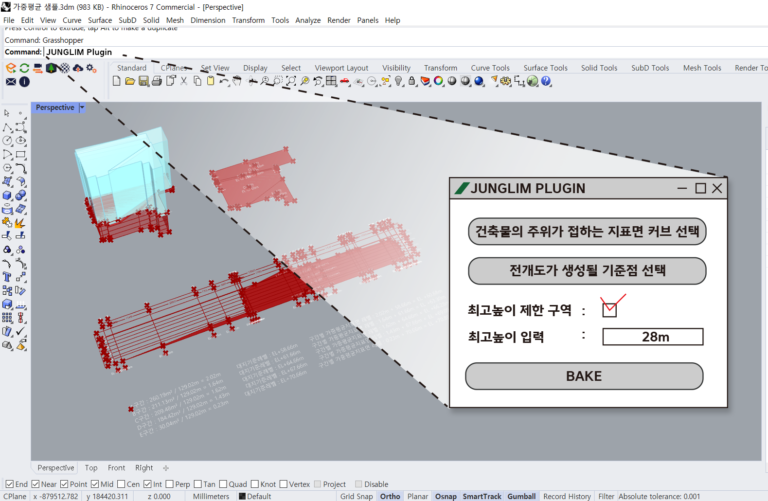
Task: Click the green sync arrows icon
Action: [x=24, y=68]
